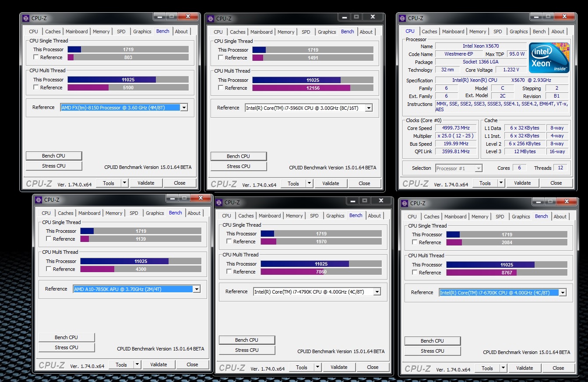The image size is (588, 382).
Task: Click the Tools dropdown arrow in the i7-4790K window
Action: 317,367
